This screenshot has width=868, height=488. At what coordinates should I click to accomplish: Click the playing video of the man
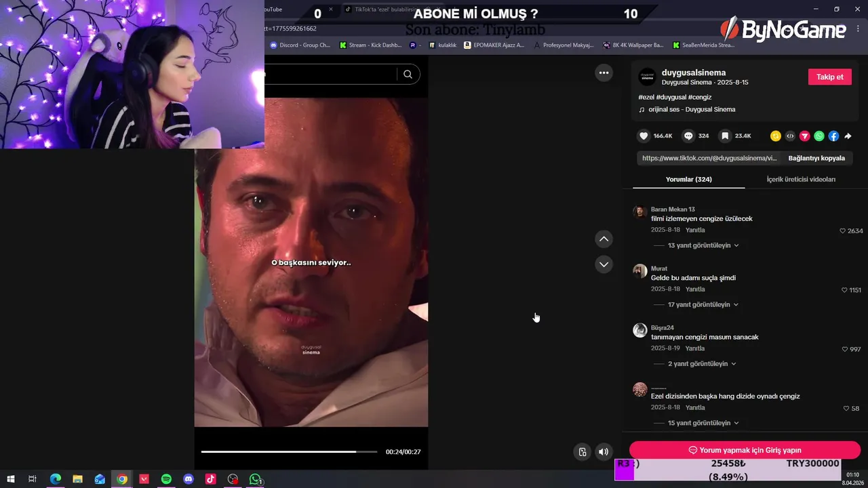[311, 262]
